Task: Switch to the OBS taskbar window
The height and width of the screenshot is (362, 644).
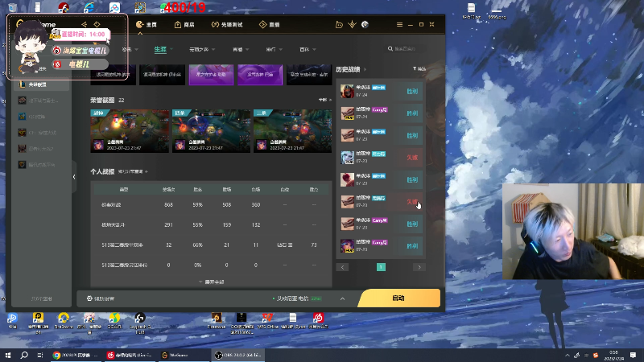Action: (238, 355)
